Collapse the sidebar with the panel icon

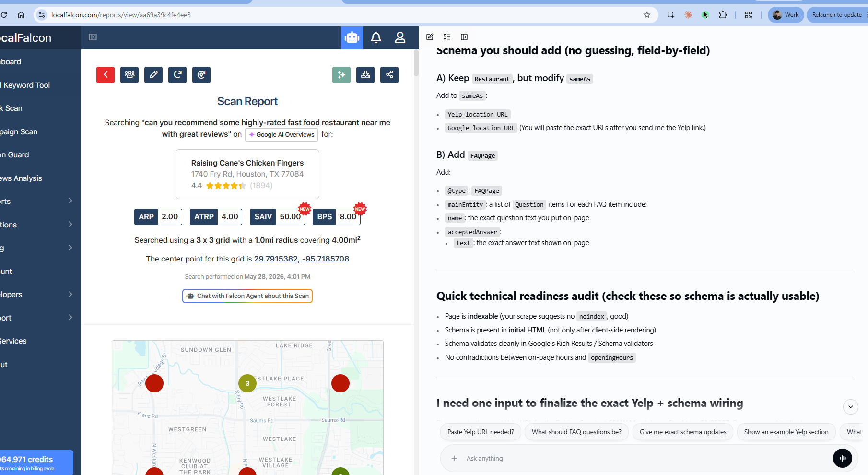pyautogui.click(x=93, y=37)
